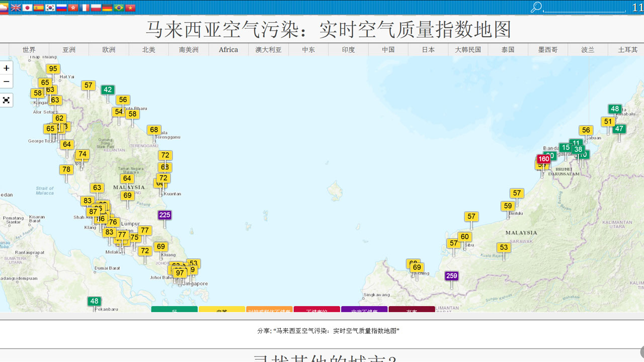Switch language via the Hong Kong flag
The height and width of the screenshot is (362, 644).
(x=73, y=8)
